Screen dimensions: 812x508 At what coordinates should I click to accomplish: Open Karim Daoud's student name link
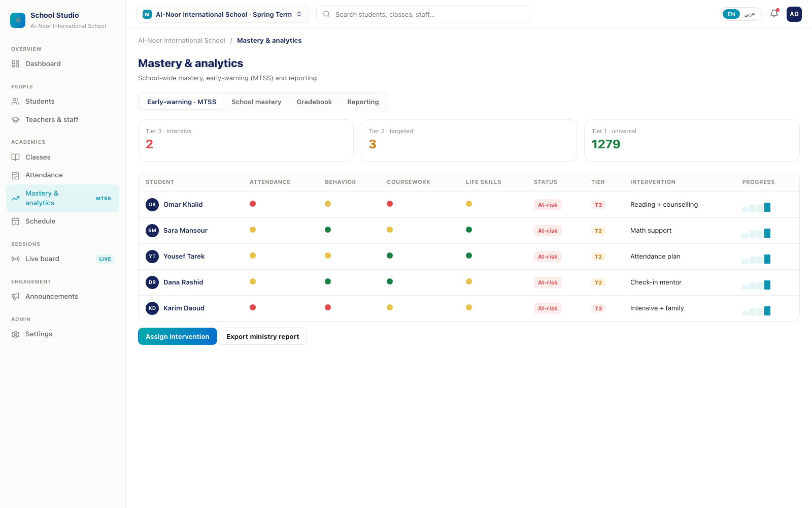coord(184,308)
